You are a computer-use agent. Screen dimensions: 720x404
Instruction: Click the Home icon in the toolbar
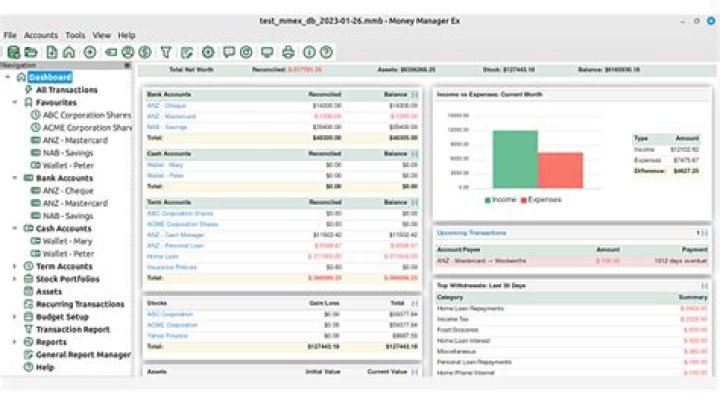69,52
